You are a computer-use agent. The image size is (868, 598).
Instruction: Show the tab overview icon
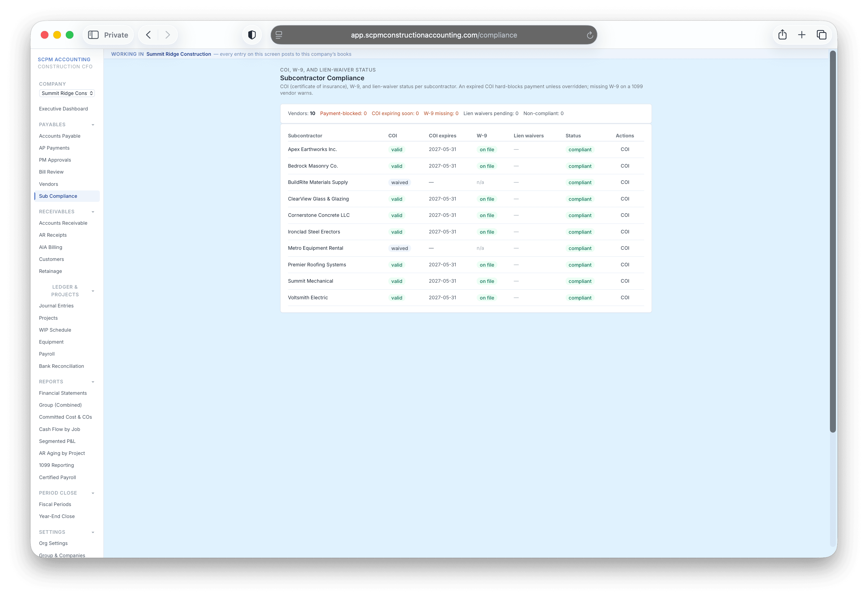pos(821,35)
